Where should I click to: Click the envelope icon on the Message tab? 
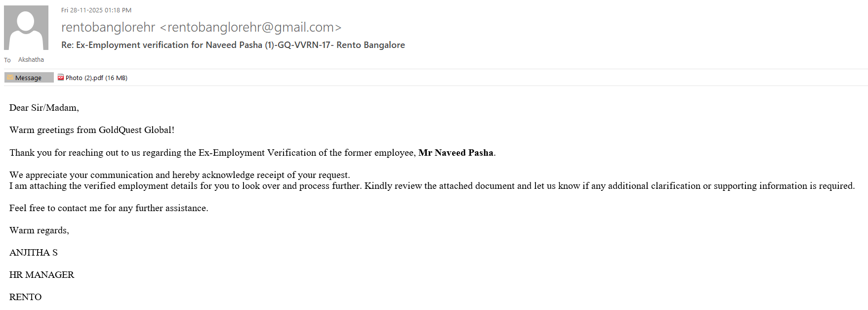coord(10,78)
